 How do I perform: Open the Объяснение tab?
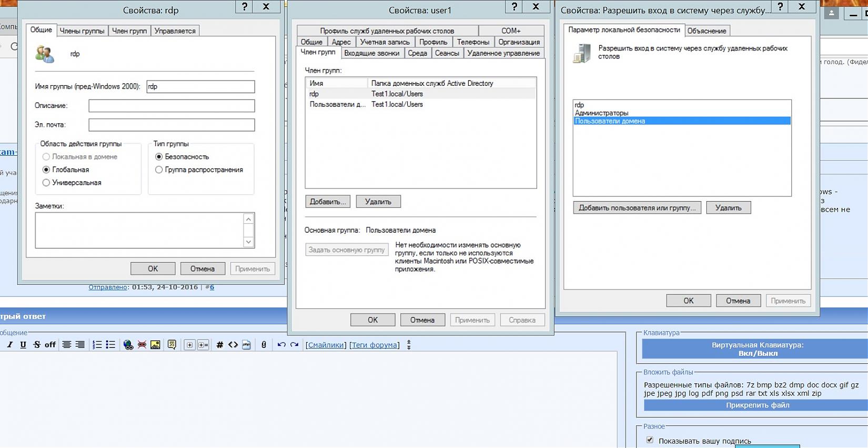coord(706,31)
